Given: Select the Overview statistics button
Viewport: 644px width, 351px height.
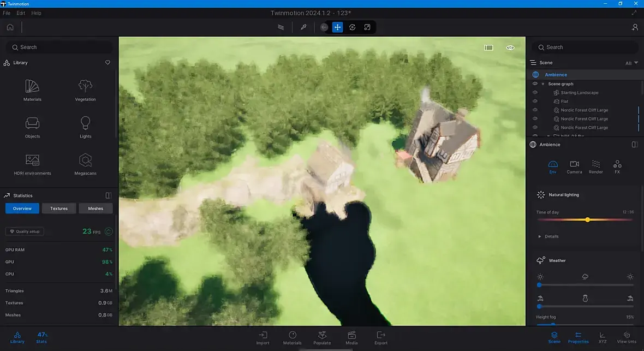Looking at the screenshot, I should tap(22, 209).
